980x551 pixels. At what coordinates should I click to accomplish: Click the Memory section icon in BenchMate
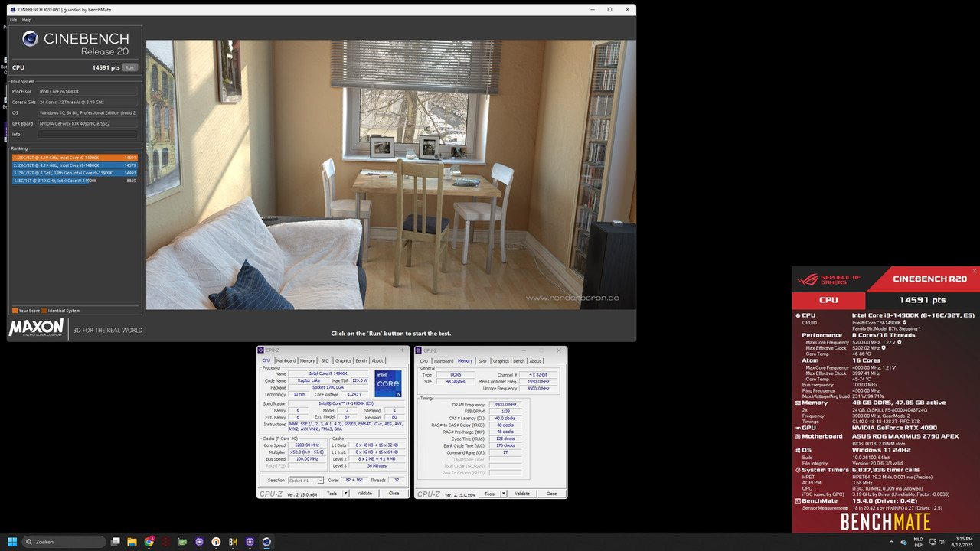click(x=797, y=403)
